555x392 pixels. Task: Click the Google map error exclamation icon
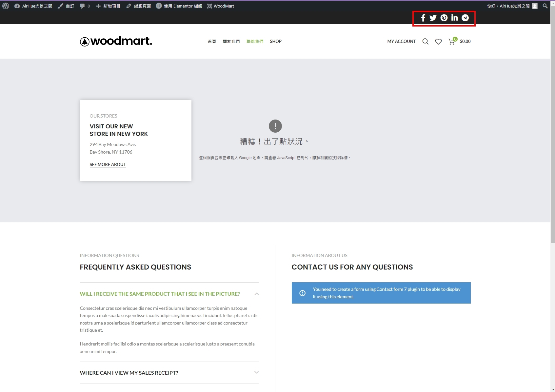tap(275, 126)
